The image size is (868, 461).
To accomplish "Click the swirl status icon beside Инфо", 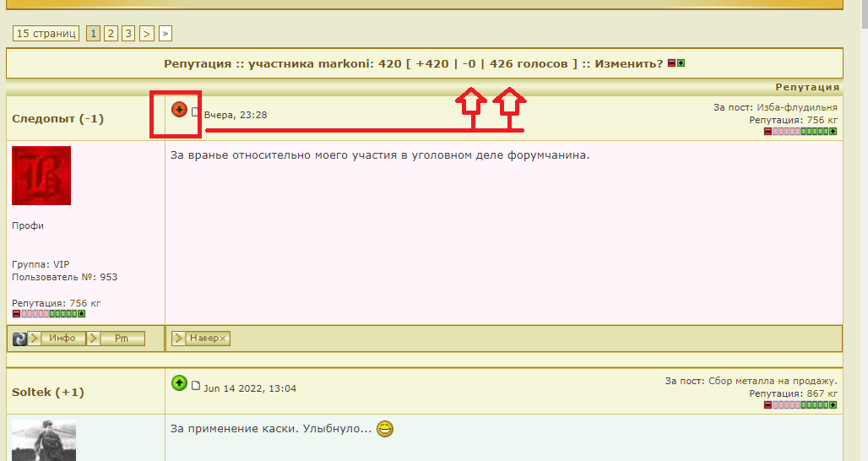I will 19,339.
